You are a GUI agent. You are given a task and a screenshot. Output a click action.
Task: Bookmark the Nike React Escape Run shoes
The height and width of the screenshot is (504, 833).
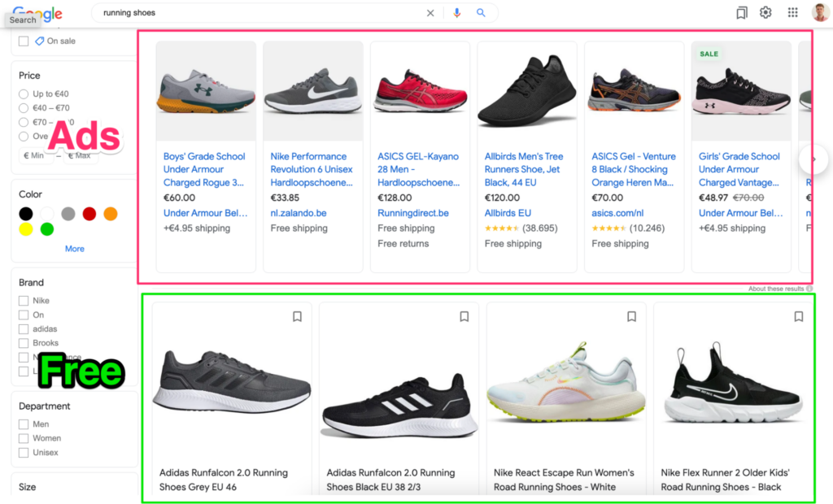pyautogui.click(x=631, y=316)
